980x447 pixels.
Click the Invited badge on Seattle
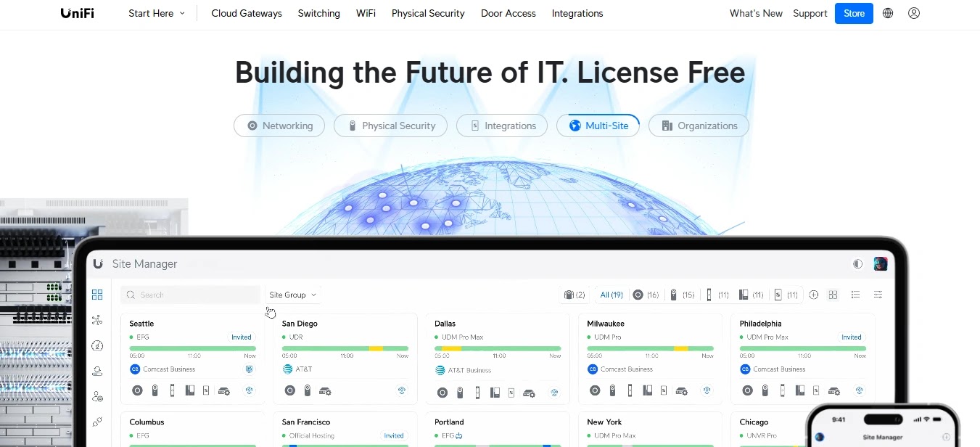[242, 337]
